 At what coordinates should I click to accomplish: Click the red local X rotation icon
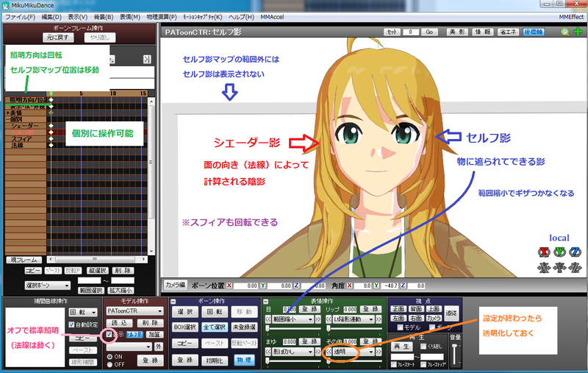click(544, 252)
